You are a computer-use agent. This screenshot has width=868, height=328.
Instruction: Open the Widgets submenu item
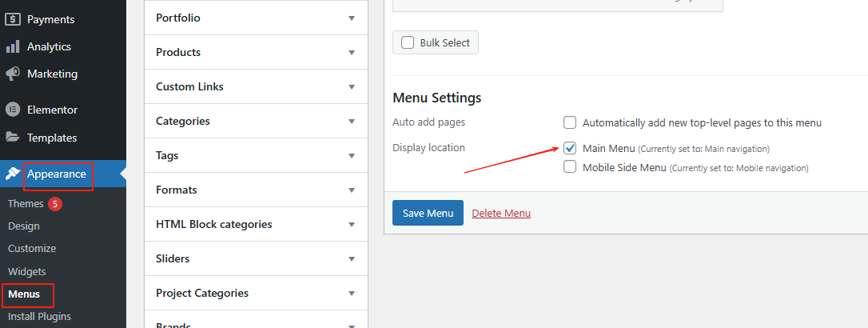26,271
